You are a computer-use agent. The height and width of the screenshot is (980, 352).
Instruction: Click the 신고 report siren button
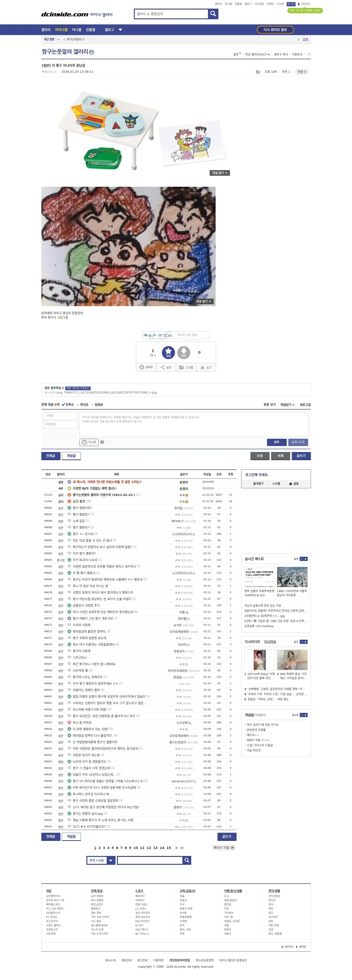tap(206, 367)
